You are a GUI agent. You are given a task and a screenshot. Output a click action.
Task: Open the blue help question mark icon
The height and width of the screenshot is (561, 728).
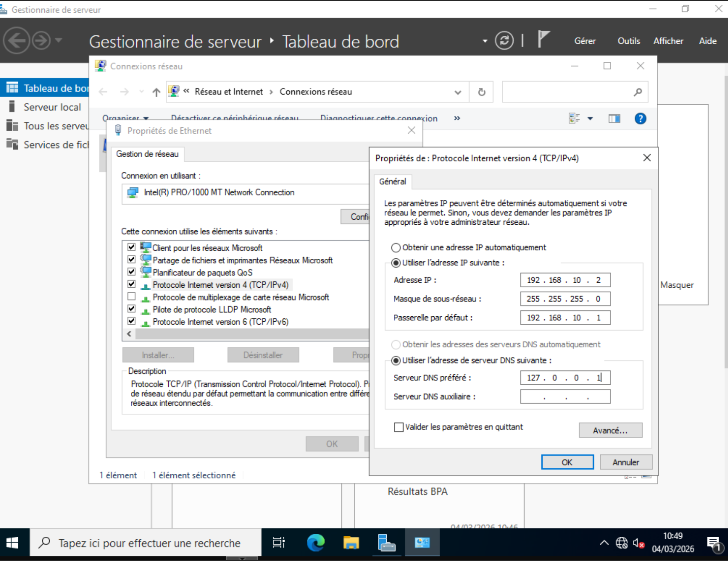point(640,119)
